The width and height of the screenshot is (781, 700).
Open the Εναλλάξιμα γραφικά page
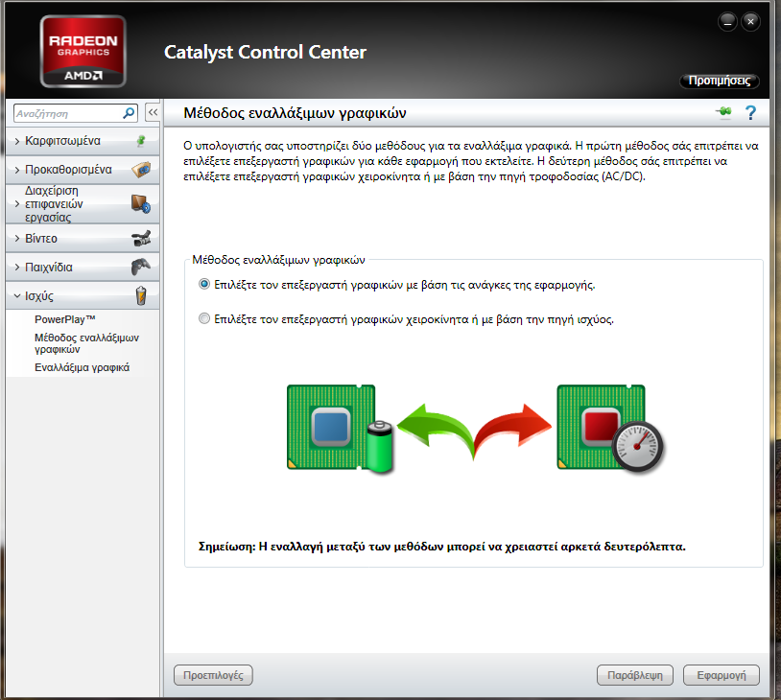(x=83, y=367)
